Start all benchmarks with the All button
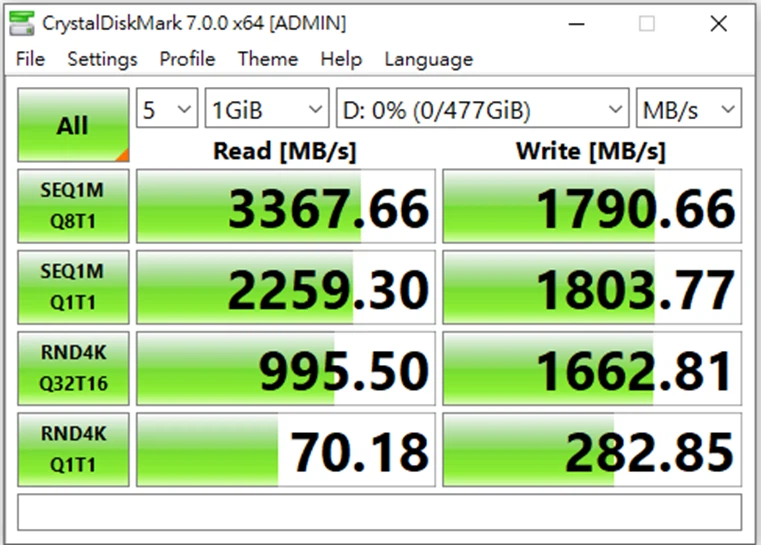 pos(73,125)
